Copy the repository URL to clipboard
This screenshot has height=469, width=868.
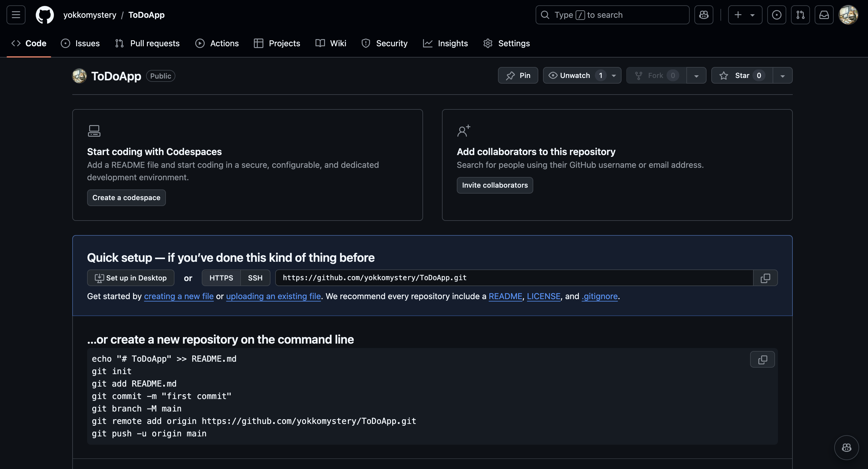[765, 278]
